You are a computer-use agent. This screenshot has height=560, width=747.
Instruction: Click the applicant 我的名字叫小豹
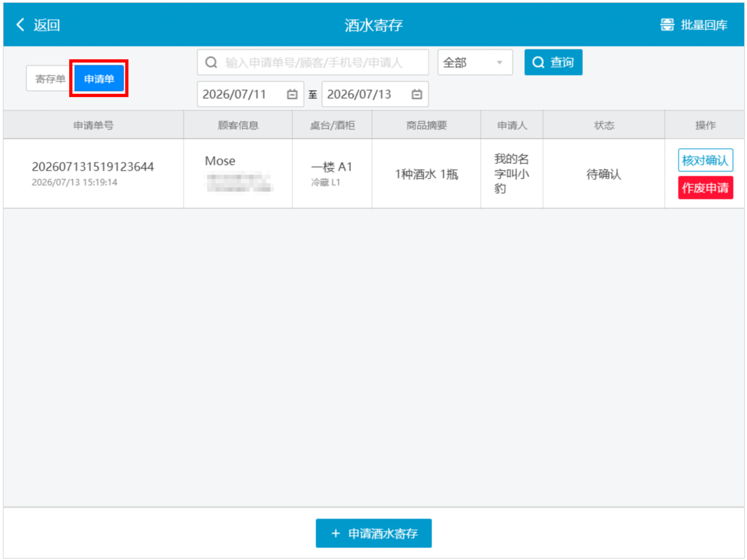[x=511, y=174]
